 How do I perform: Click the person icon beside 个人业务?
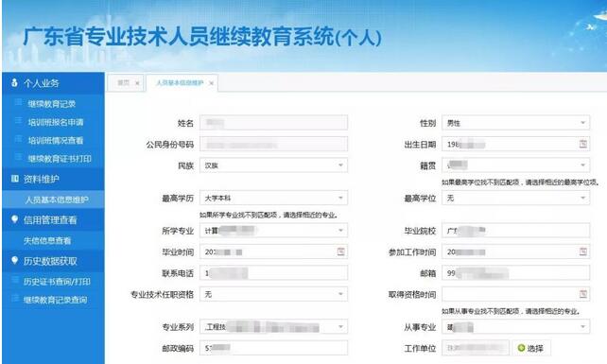tap(14, 82)
